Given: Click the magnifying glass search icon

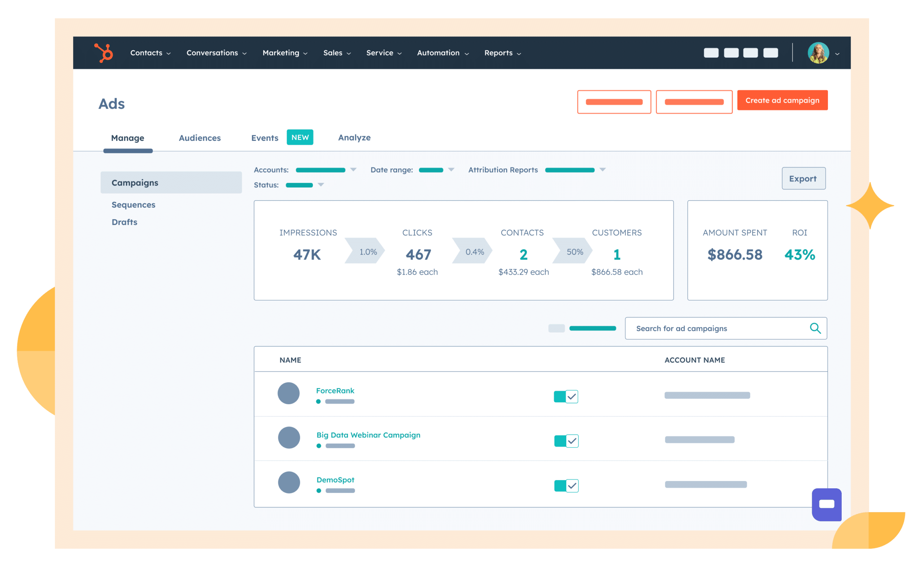Looking at the screenshot, I should [x=815, y=328].
